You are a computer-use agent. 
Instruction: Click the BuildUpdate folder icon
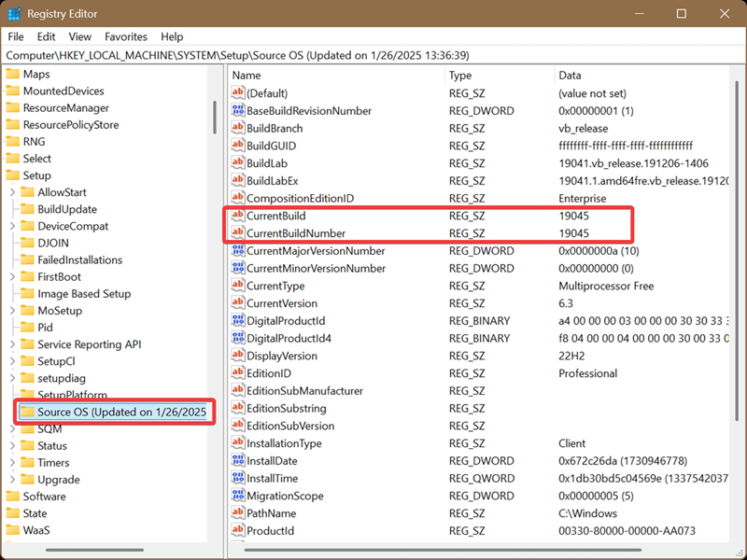(28, 209)
